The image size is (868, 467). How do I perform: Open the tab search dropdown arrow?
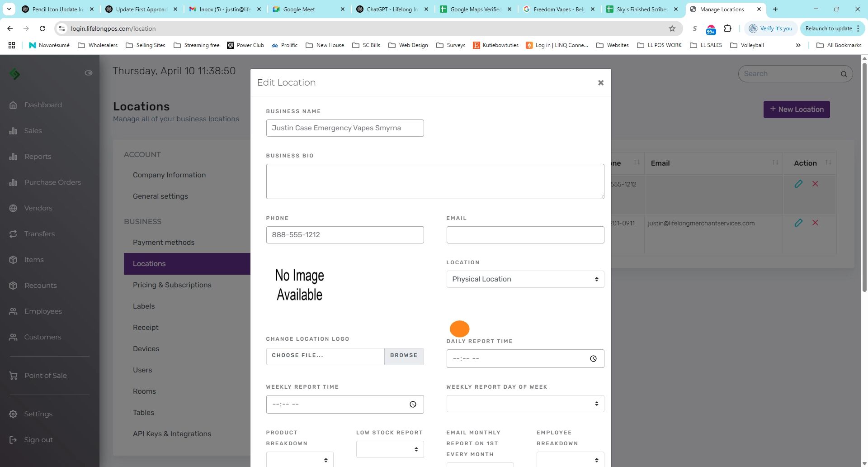click(9, 9)
